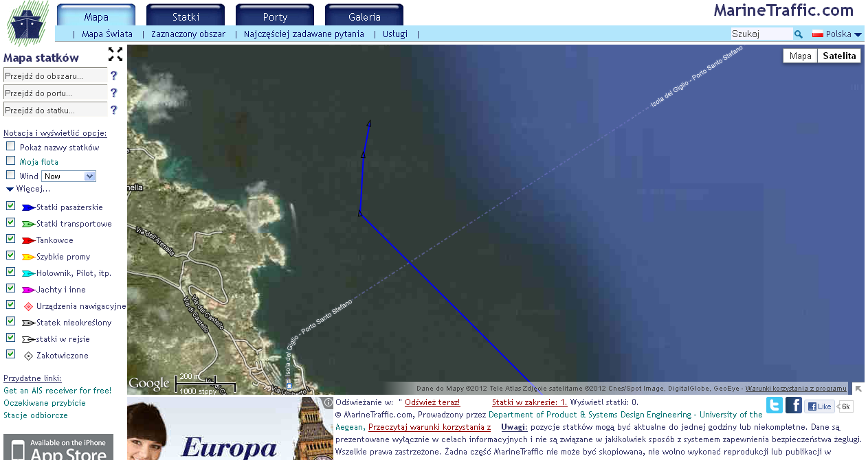Screen dimensions: 868x460
Task: Click the search magnifier icon
Action: pos(799,34)
